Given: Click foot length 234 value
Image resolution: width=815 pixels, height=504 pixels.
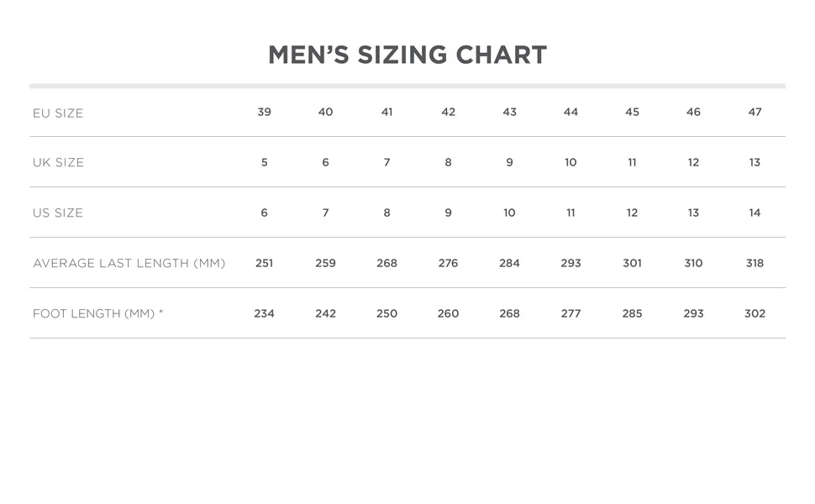Looking at the screenshot, I should 264,314.
